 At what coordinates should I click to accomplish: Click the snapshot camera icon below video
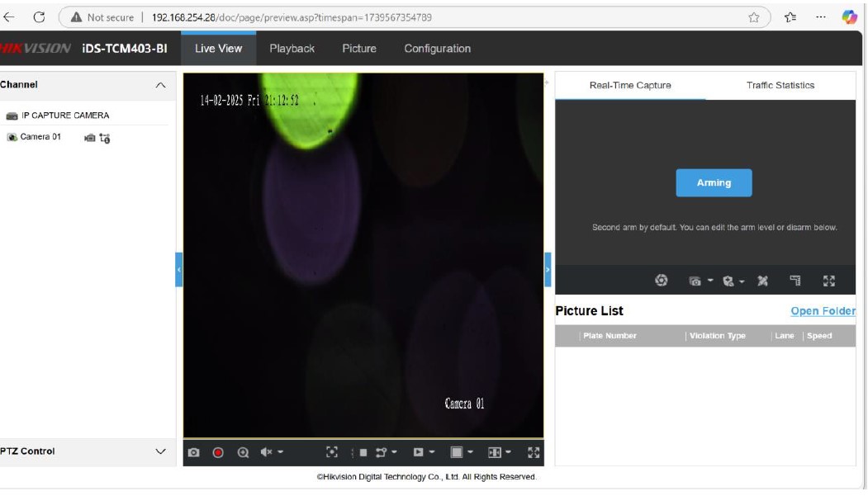(x=193, y=452)
